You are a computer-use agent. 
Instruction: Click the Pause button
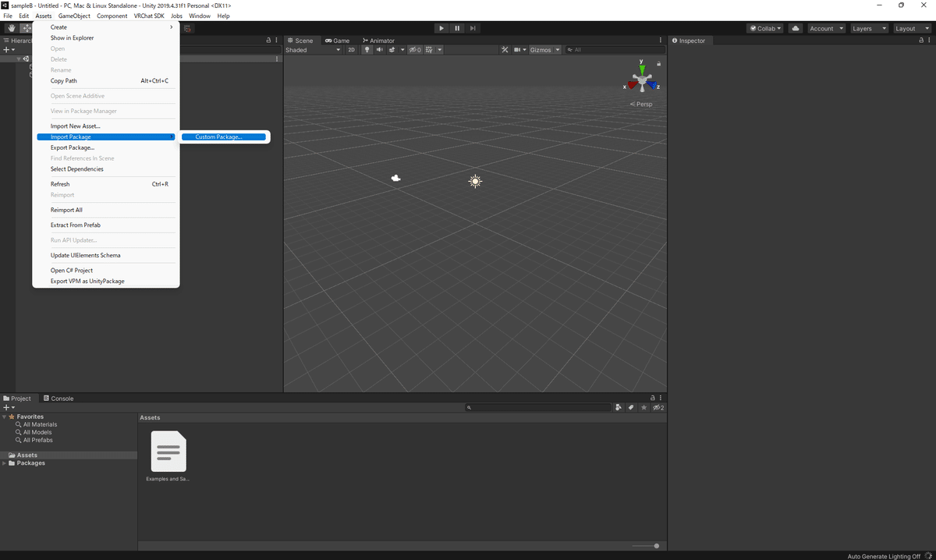click(x=457, y=28)
